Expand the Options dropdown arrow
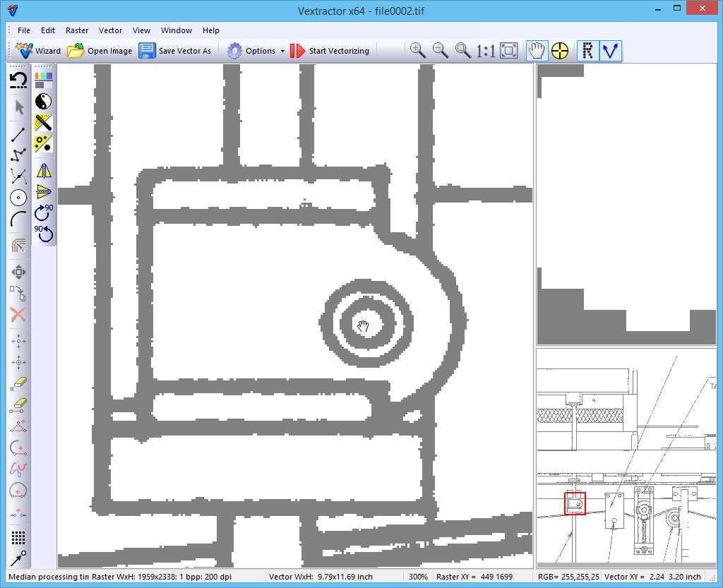The width and height of the screenshot is (723, 588). (282, 51)
